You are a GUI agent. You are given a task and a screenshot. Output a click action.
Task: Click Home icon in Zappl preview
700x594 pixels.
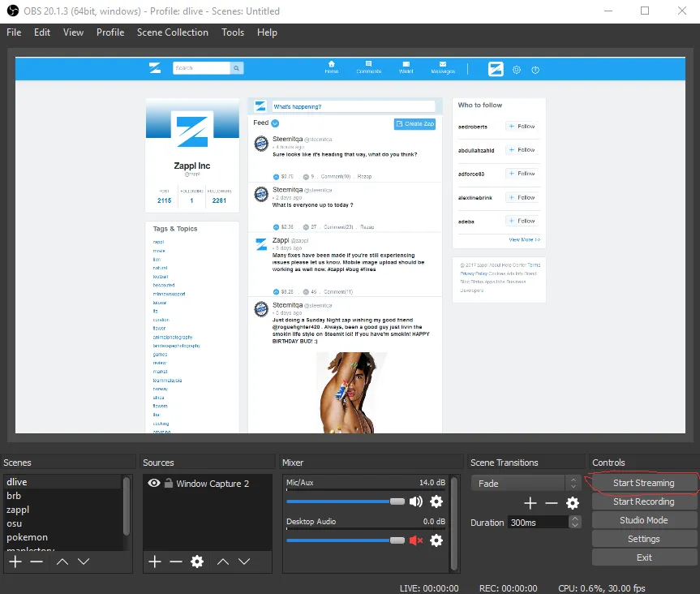click(x=331, y=67)
